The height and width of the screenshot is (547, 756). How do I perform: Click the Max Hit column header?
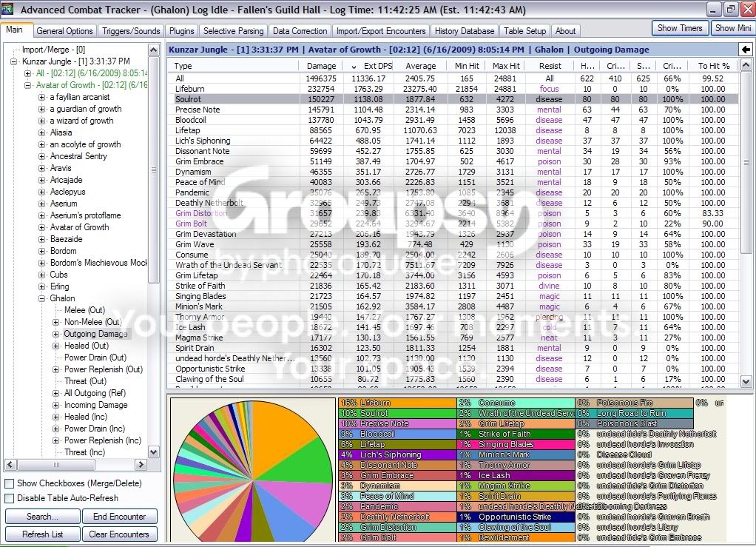pos(506,66)
